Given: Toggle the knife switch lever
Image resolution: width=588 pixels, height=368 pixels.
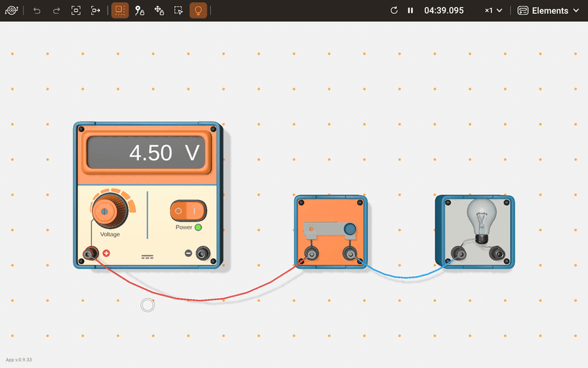Looking at the screenshot, I should [x=330, y=230].
